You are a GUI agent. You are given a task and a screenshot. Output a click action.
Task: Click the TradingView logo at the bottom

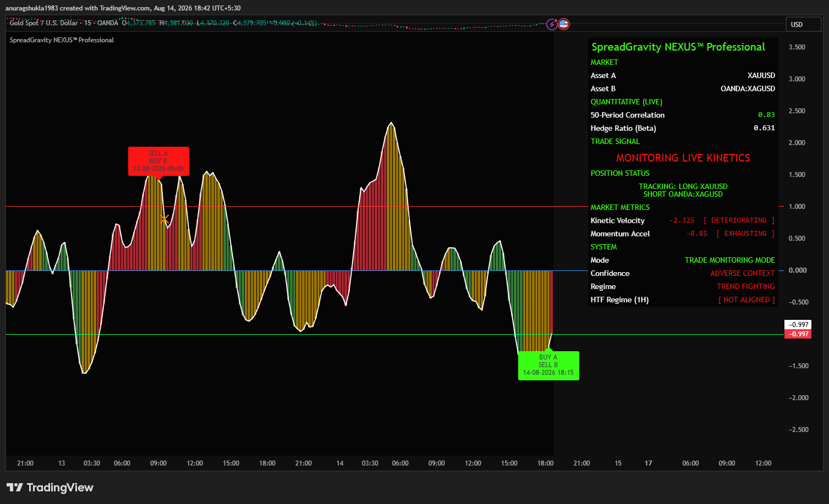pos(50,488)
